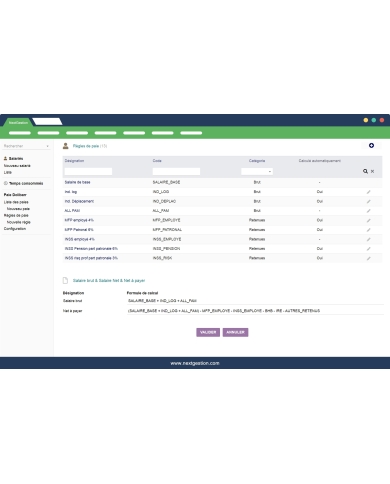Click the IND_DEPLAC code cell

click(x=164, y=201)
